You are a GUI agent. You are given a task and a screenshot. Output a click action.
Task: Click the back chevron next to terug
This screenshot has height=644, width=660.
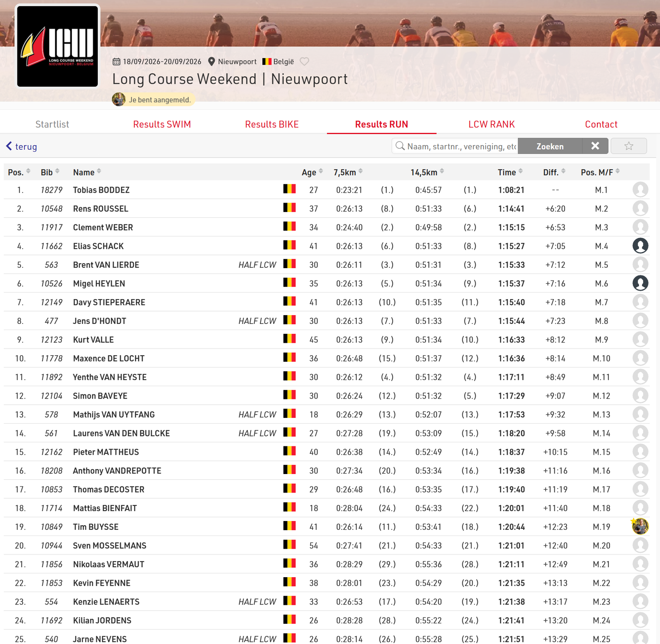coord(9,146)
